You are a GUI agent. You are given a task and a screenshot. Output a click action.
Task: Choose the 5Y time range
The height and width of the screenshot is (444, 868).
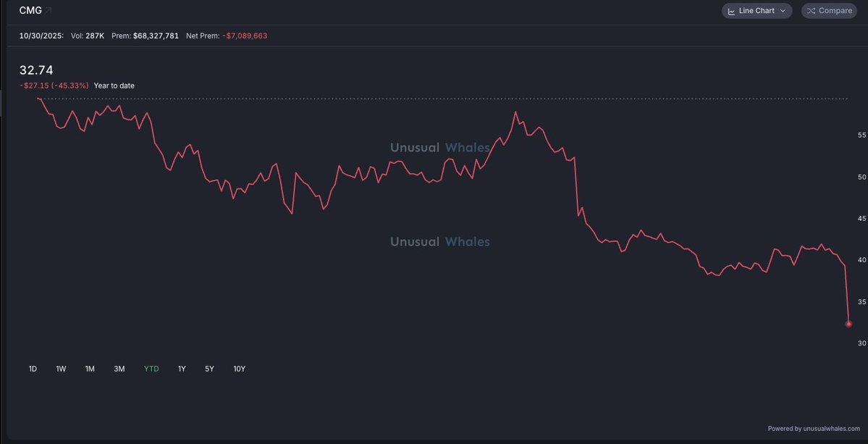point(209,369)
